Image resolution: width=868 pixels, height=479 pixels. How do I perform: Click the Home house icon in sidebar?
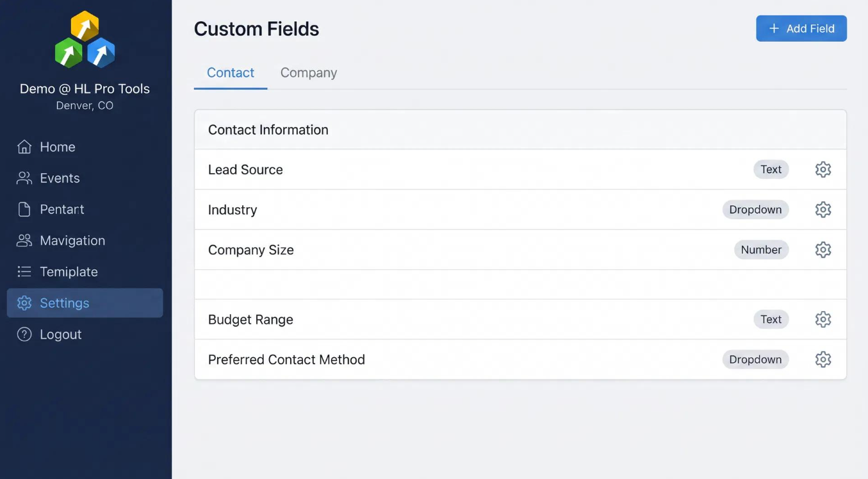pyautogui.click(x=24, y=147)
